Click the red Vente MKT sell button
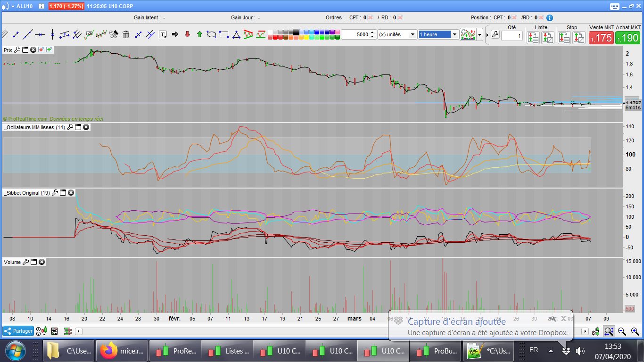 [x=601, y=38]
